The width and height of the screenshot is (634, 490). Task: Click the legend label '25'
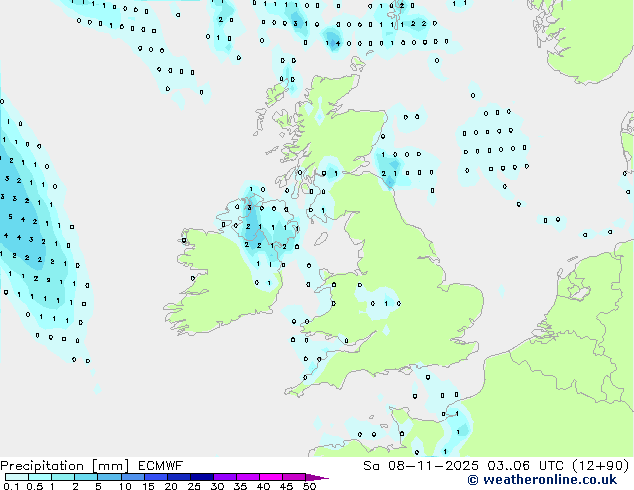pyautogui.click(x=194, y=486)
